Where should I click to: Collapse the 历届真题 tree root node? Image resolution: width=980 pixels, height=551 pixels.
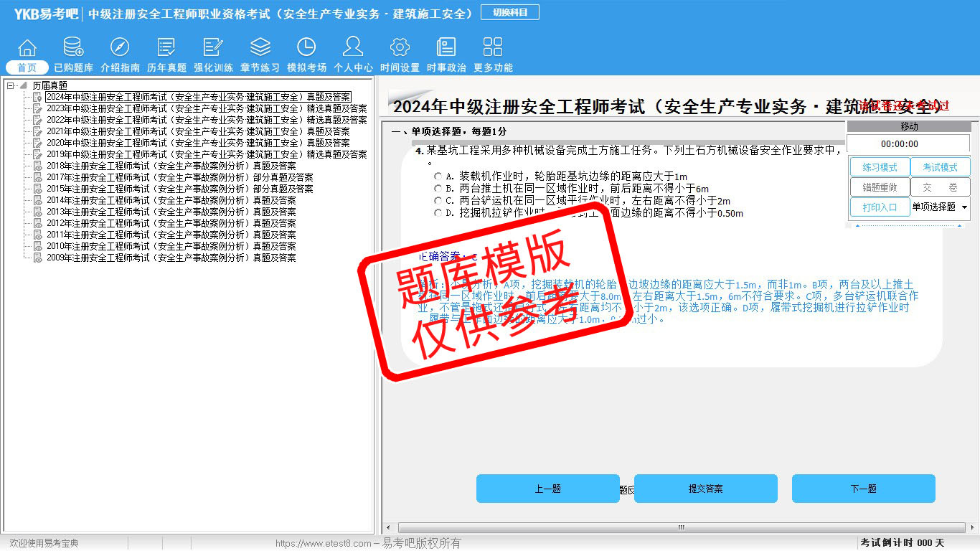[11, 85]
